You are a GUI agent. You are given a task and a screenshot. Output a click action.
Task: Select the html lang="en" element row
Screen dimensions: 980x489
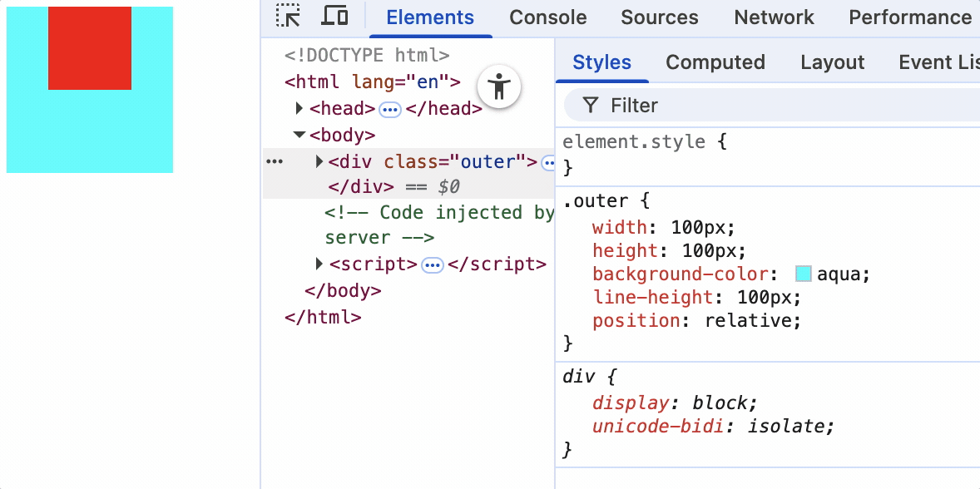point(372,82)
